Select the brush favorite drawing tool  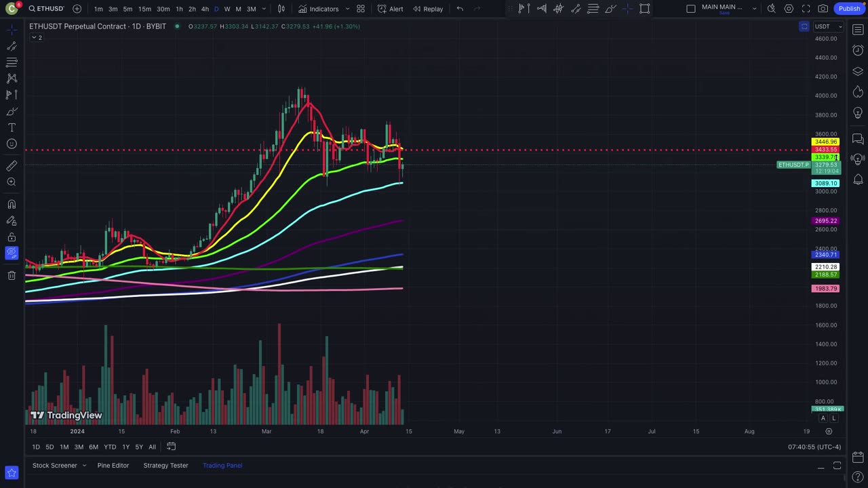coord(610,9)
